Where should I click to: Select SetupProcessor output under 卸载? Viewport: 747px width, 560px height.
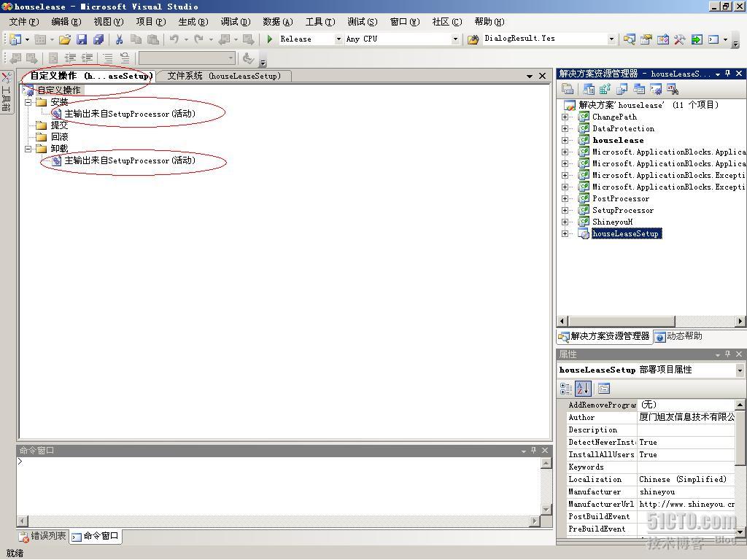[130, 160]
